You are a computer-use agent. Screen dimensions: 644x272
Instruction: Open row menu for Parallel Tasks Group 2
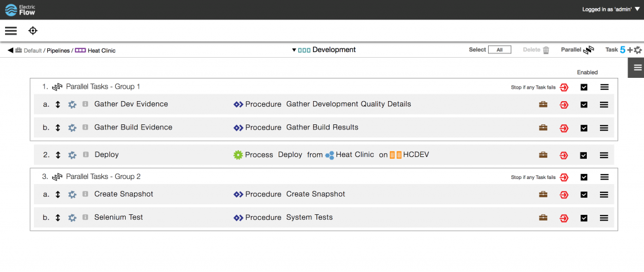604,177
